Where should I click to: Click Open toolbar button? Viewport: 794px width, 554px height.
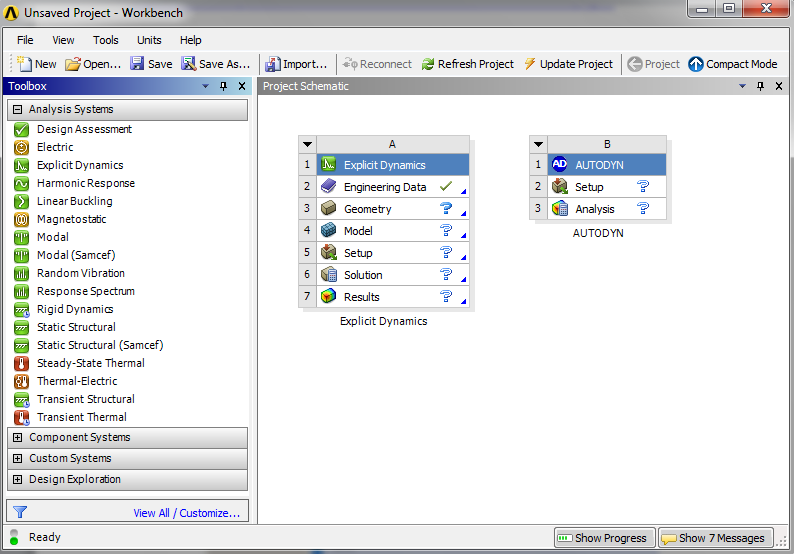[x=93, y=64]
